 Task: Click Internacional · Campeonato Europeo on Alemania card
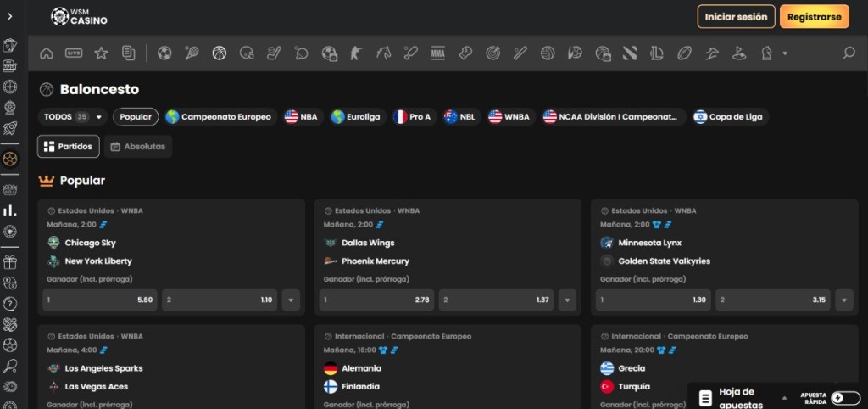pyautogui.click(x=403, y=336)
